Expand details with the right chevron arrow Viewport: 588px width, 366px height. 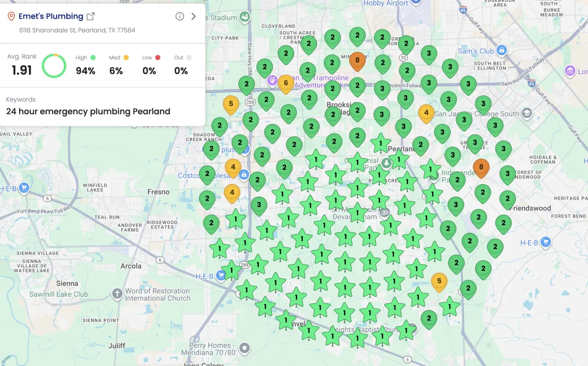[194, 16]
